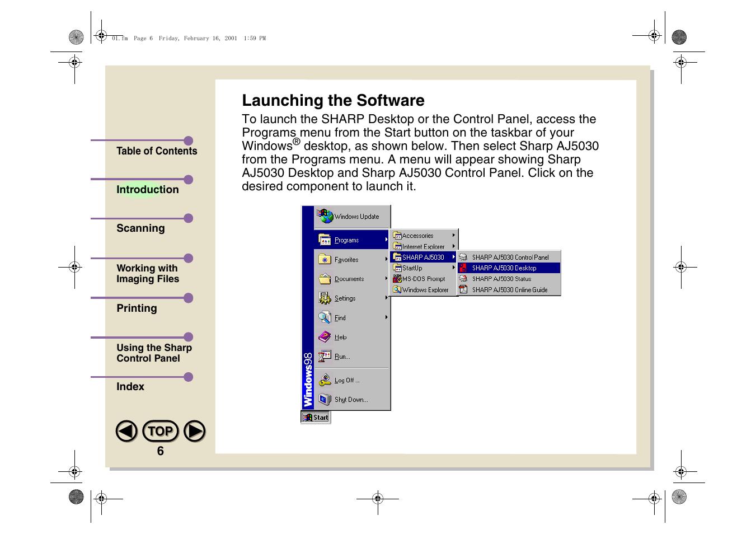
Task: Click the Run icon in Start menu
Action: 325,356
